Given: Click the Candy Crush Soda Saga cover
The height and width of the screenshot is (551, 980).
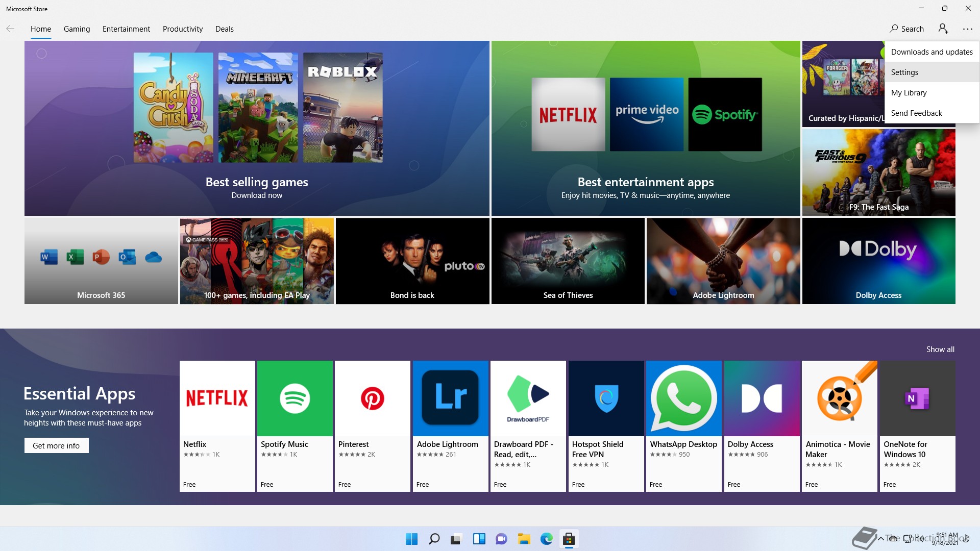Looking at the screenshot, I should pyautogui.click(x=174, y=108).
